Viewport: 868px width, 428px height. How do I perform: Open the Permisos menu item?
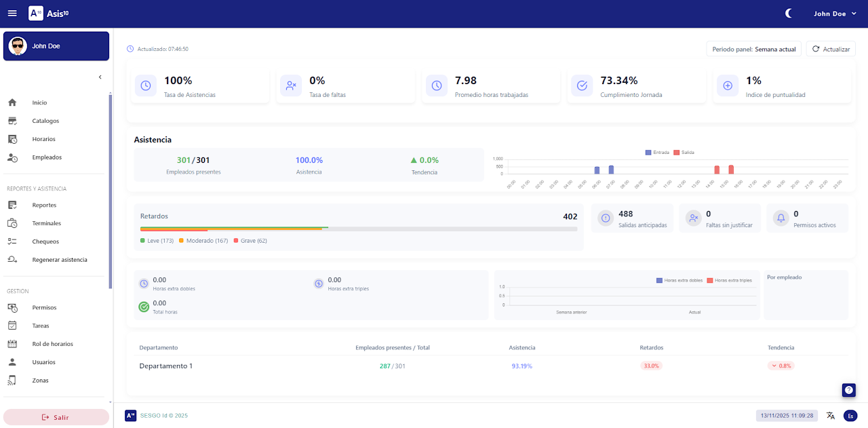click(x=12, y=307)
